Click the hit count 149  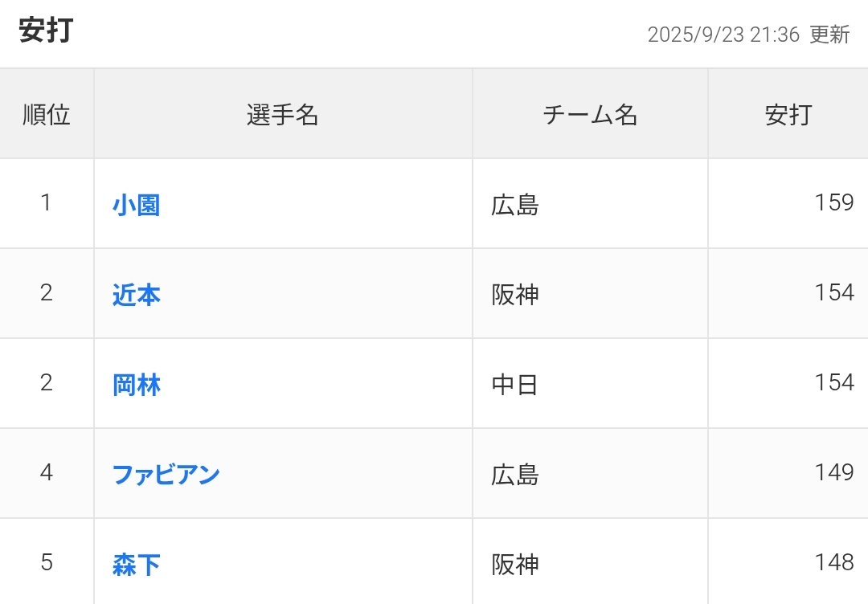point(833,472)
